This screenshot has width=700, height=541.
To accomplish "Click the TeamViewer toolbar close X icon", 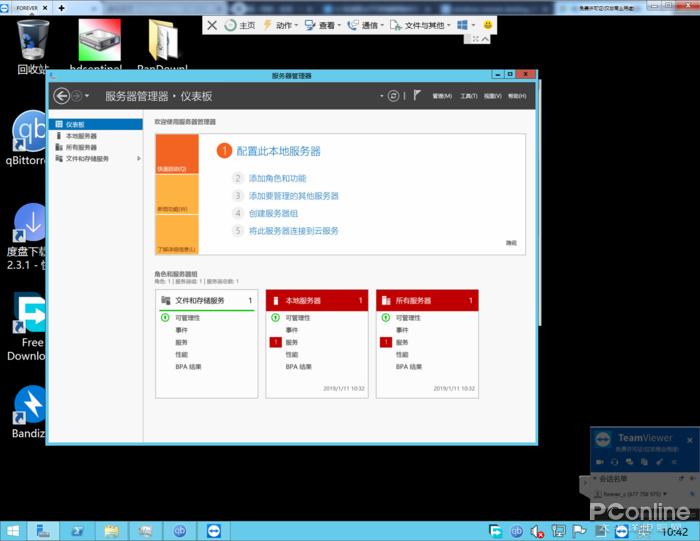I will click(x=212, y=25).
